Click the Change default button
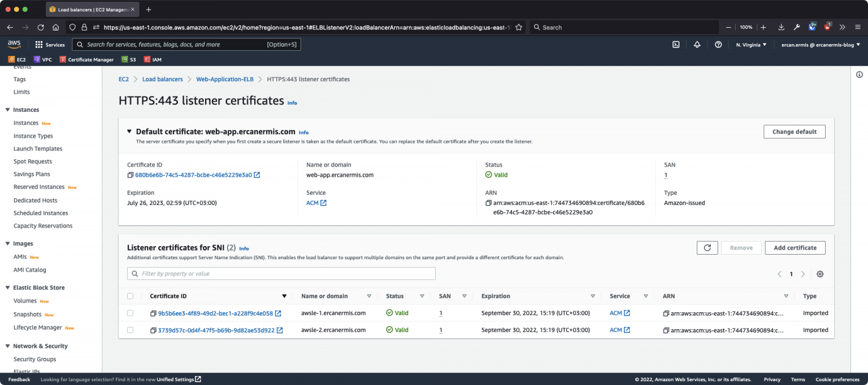The width and height of the screenshot is (868, 385). tap(794, 132)
